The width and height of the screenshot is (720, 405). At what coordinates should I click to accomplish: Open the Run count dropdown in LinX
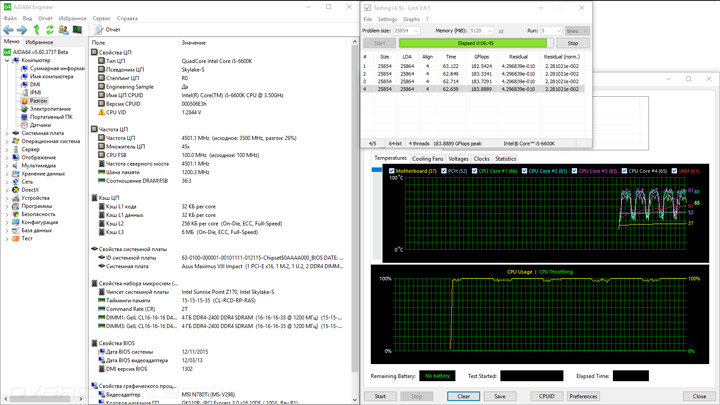click(x=558, y=31)
